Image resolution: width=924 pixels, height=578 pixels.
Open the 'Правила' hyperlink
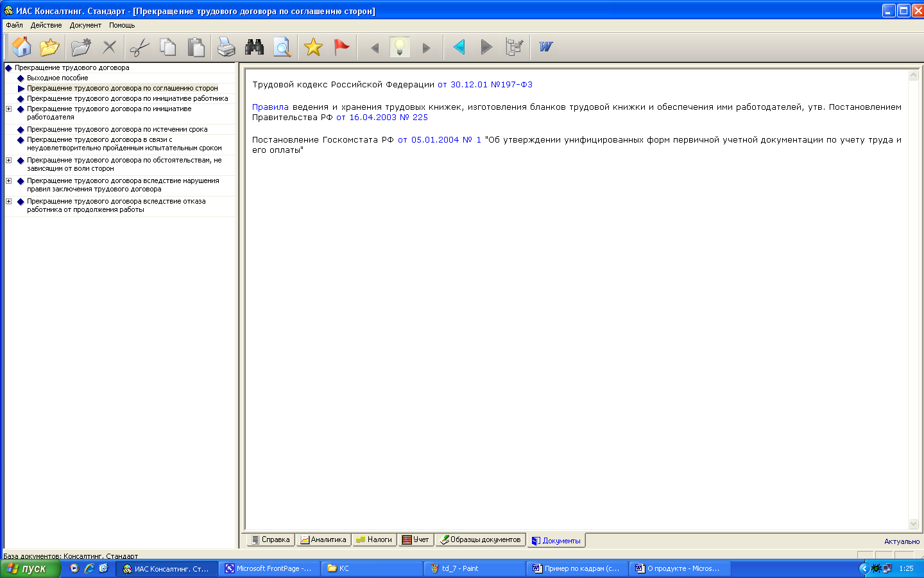point(270,107)
